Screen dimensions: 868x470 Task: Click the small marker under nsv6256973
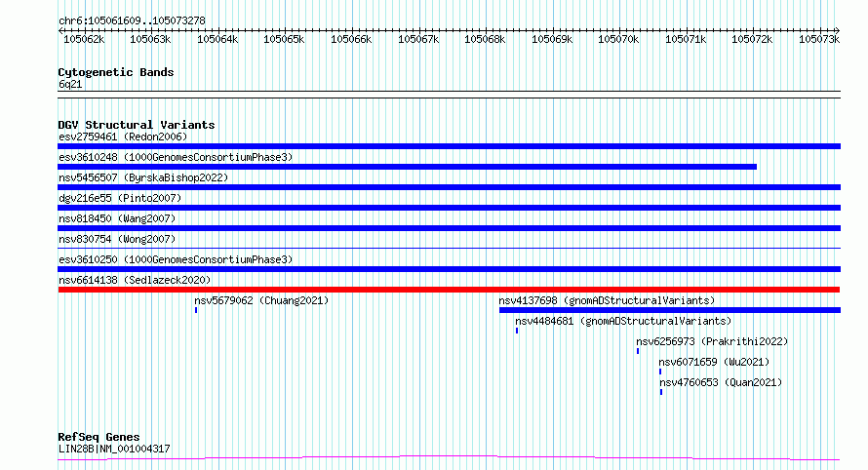638,351
